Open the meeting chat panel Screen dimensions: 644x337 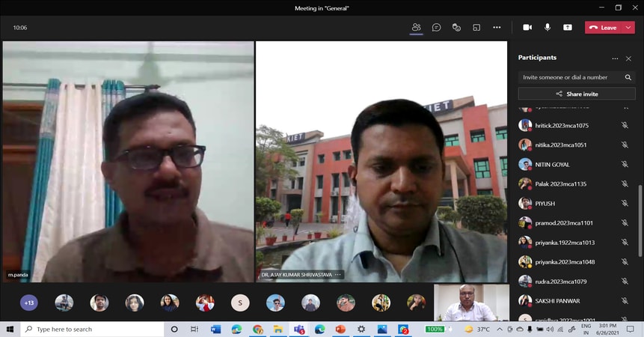436,28
